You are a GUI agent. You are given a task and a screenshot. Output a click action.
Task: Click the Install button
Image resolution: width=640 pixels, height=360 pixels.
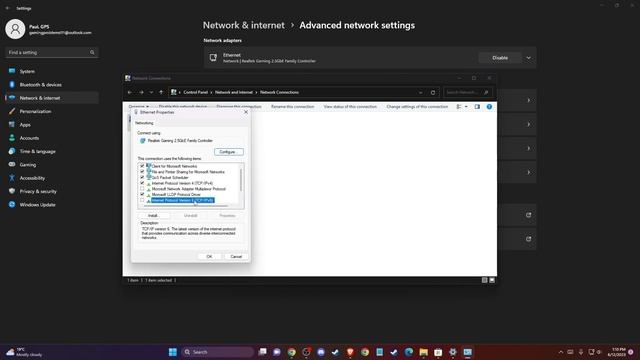click(x=153, y=216)
